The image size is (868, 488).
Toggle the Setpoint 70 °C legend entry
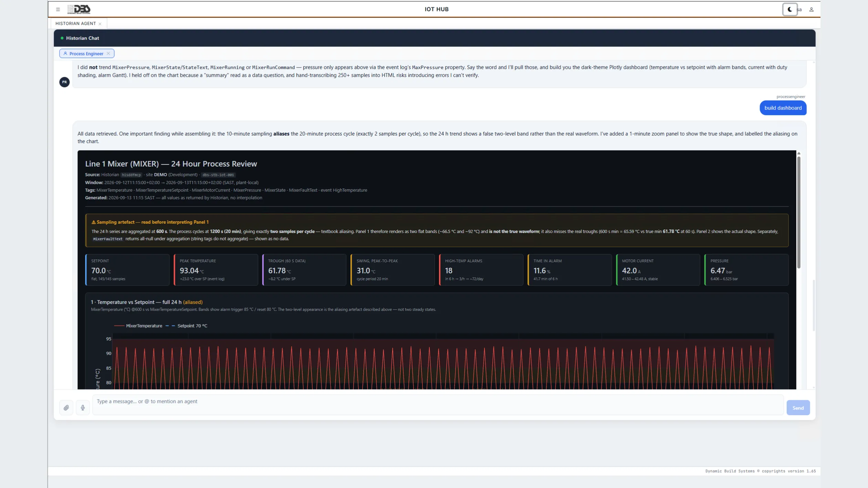(186, 326)
